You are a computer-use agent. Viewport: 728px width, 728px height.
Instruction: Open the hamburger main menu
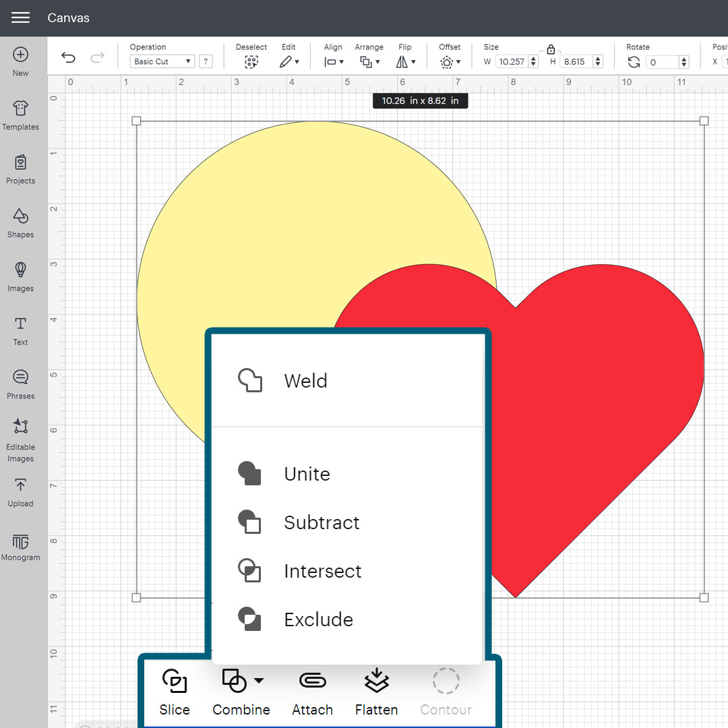point(20,18)
